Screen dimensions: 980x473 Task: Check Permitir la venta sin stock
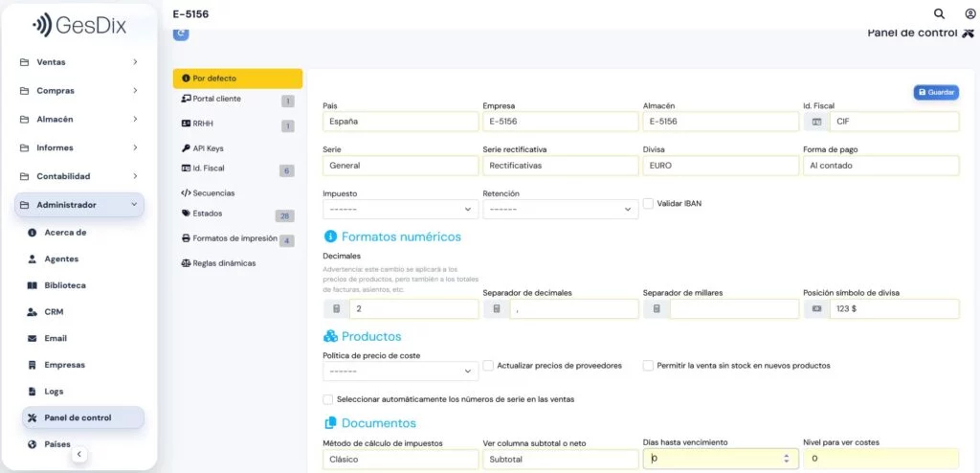click(x=648, y=366)
